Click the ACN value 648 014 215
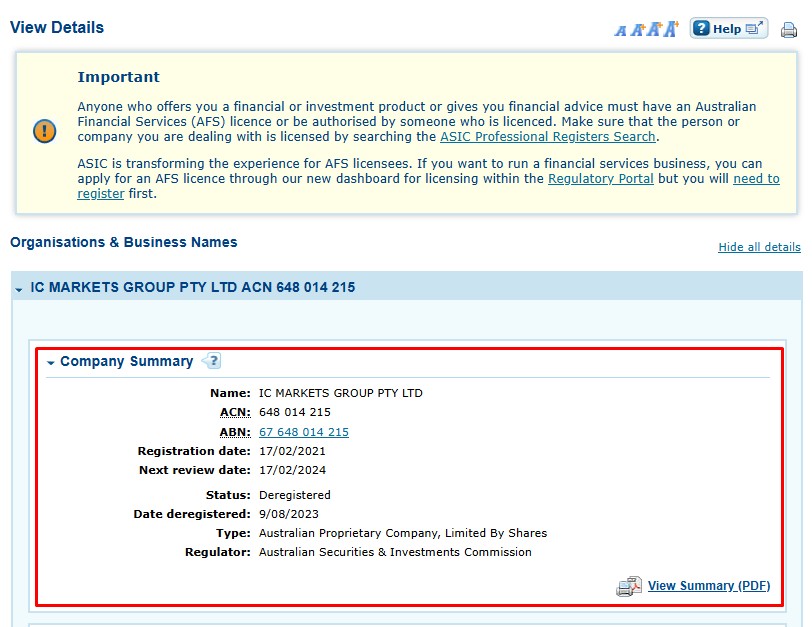 [295, 412]
